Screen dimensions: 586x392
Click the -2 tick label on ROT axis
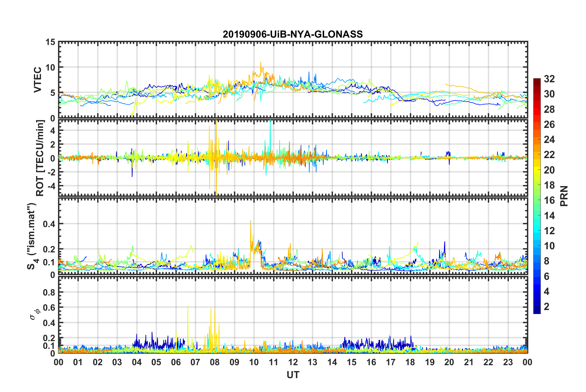coord(51,172)
